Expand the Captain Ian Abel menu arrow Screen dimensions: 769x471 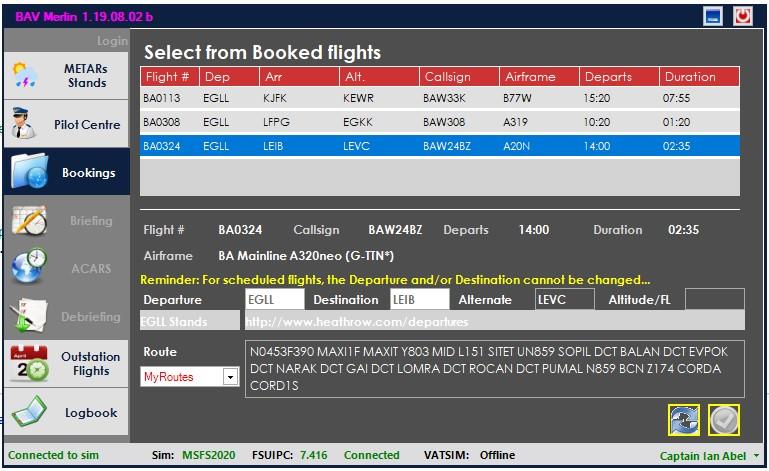pyautogui.click(x=756, y=455)
